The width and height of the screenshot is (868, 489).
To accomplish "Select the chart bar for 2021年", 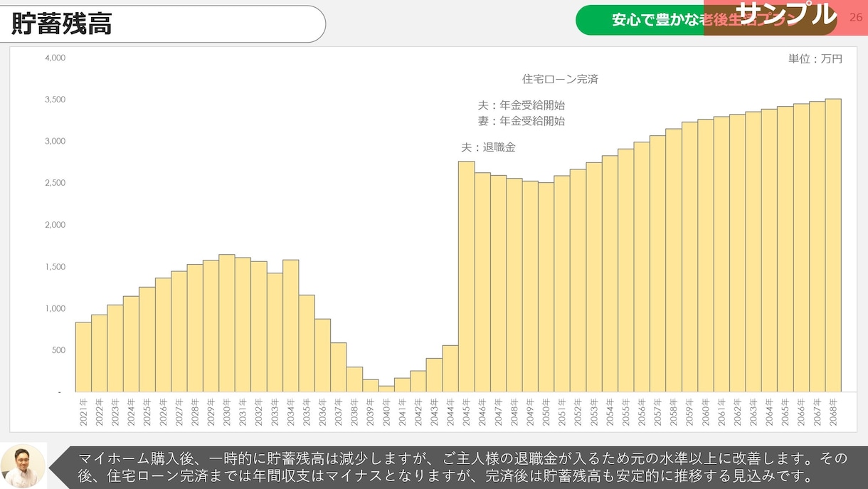I will [83, 357].
